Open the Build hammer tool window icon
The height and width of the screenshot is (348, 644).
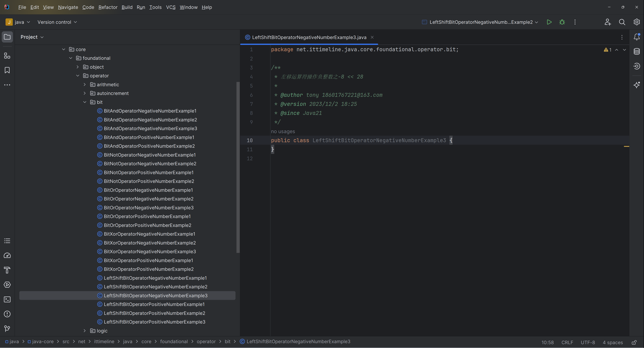click(7, 270)
